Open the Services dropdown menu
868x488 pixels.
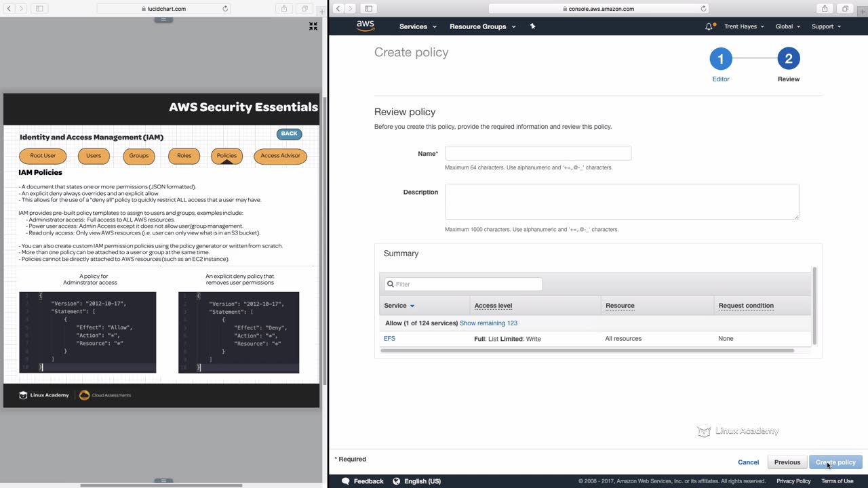(x=418, y=26)
